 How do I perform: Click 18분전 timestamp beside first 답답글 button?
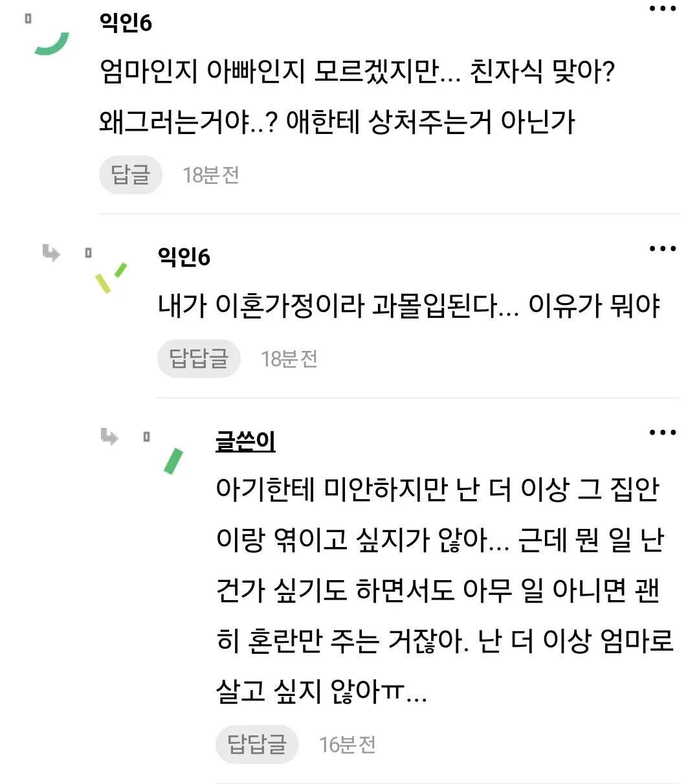click(x=289, y=359)
